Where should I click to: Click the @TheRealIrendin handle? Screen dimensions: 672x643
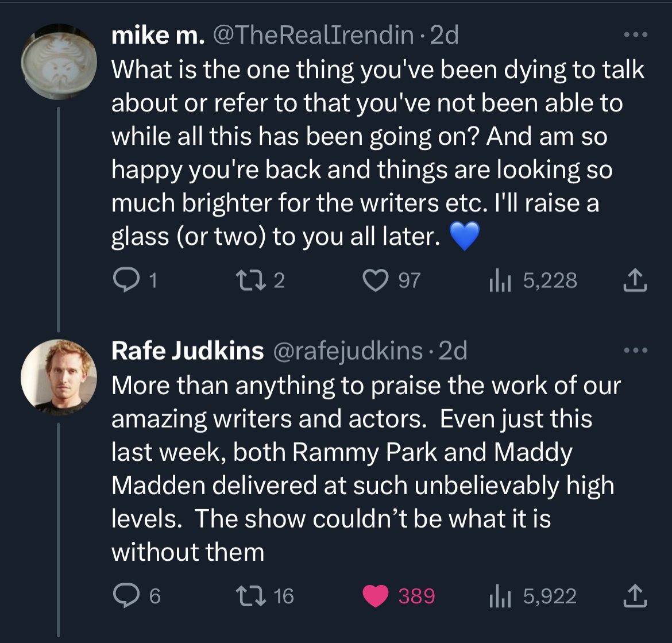click(313, 36)
